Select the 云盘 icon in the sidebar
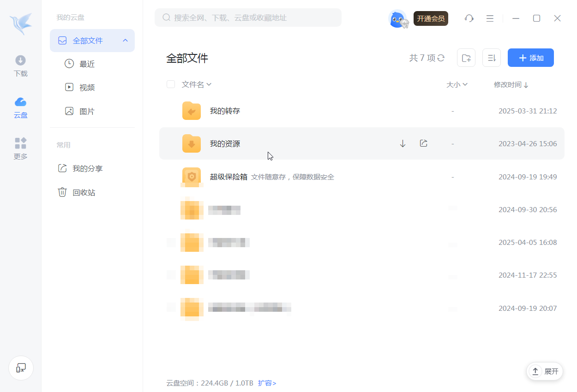577x392 pixels. [20, 107]
